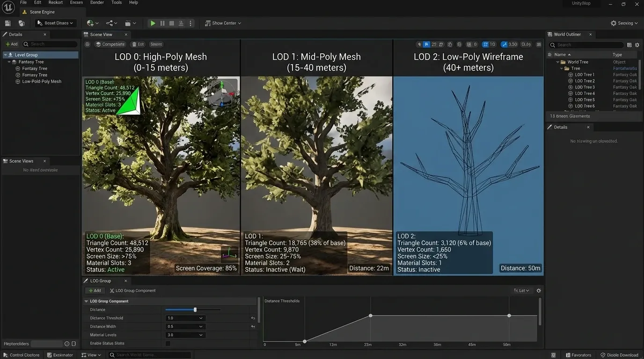This screenshot has width=644, height=359.
Task: Tick the Enable Status Slots checkbox
Action: tap(168, 344)
